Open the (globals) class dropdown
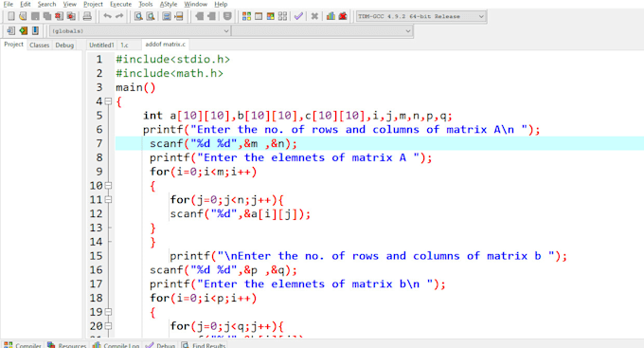The height and width of the screenshot is (348, 644). pos(139,31)
